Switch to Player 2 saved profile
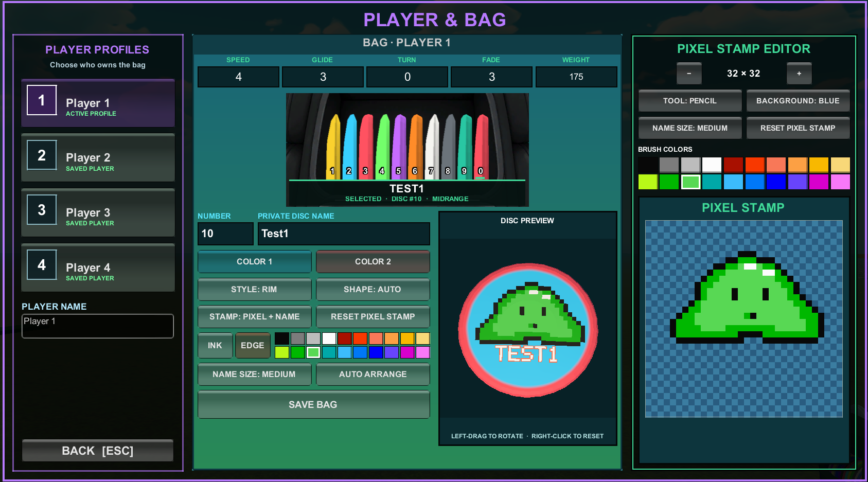The image size is (868, 482). (x=98, y=158)
